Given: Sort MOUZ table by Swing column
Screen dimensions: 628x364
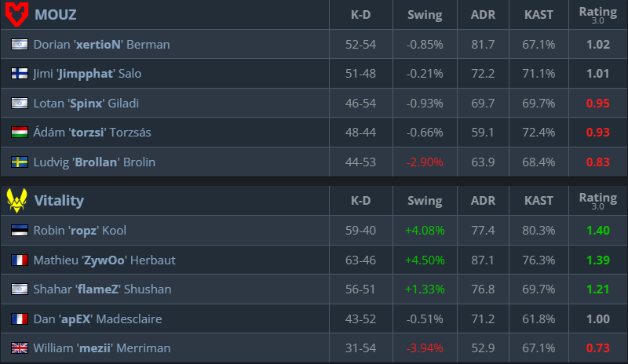Looking at the screenshot, I should 425,14.
